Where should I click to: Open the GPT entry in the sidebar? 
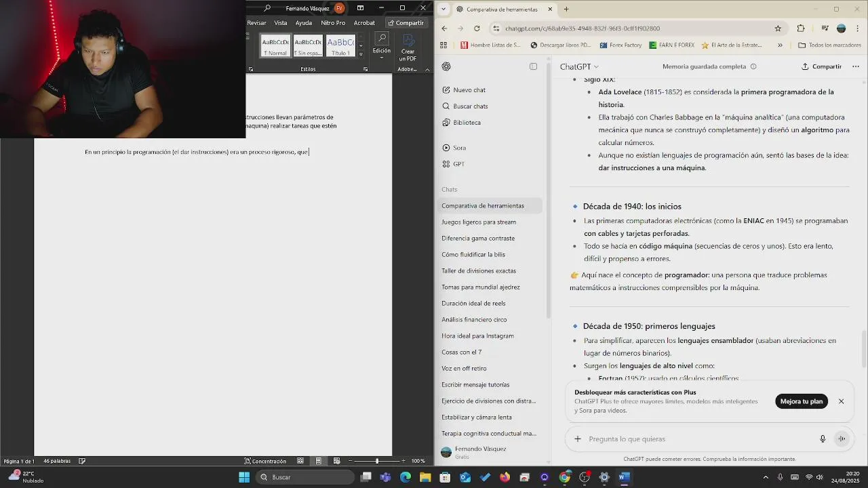coord(454,164)
